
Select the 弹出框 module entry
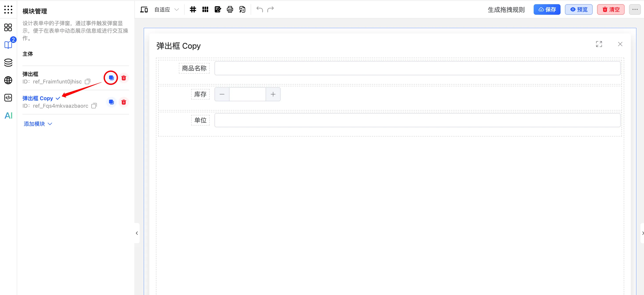pos(30,74)
